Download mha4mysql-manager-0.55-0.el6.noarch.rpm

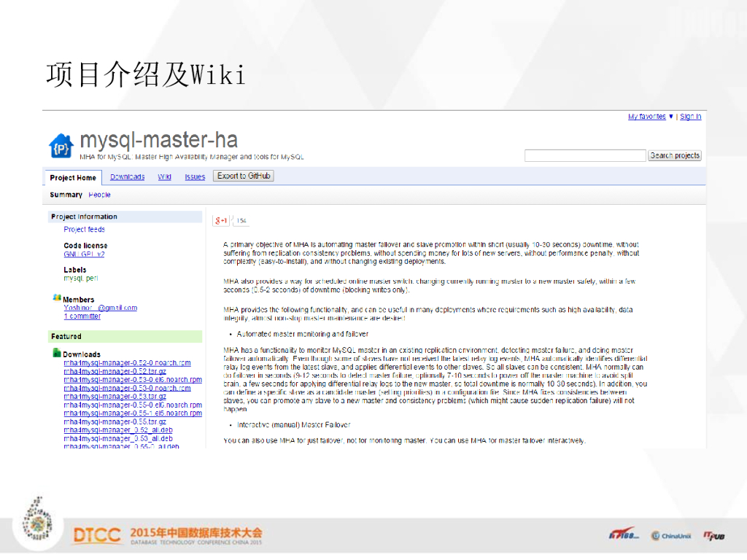click(133, 405)
